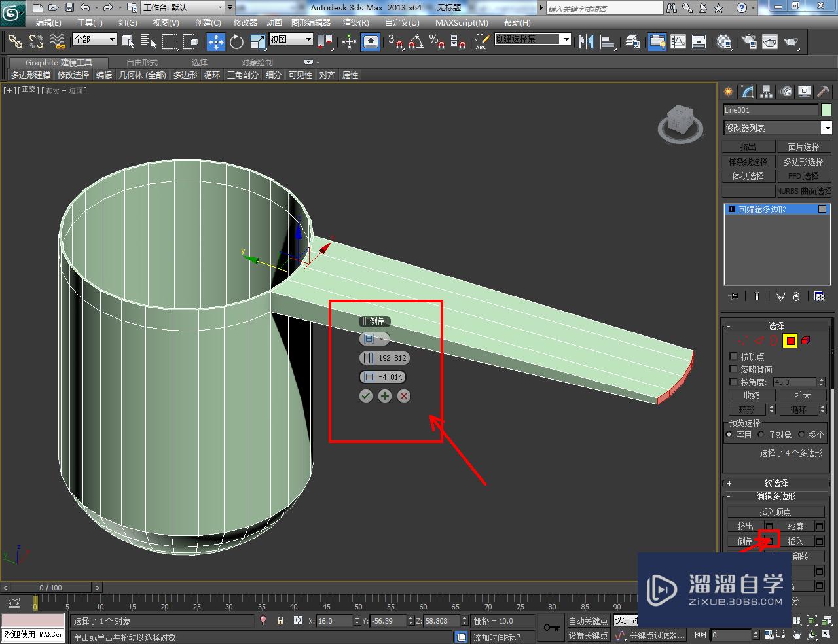Click Apply and Continue plus button
The height and width of the screenshot is (644, 838).
pyautogui.click(x=385, y=396)
